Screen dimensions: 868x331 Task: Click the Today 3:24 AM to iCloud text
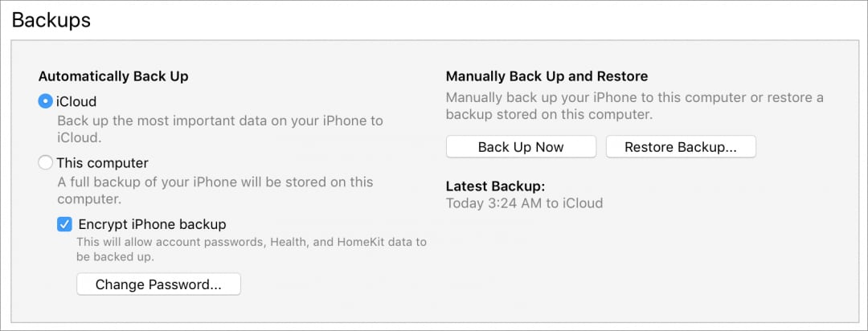[x=524, y=203]
